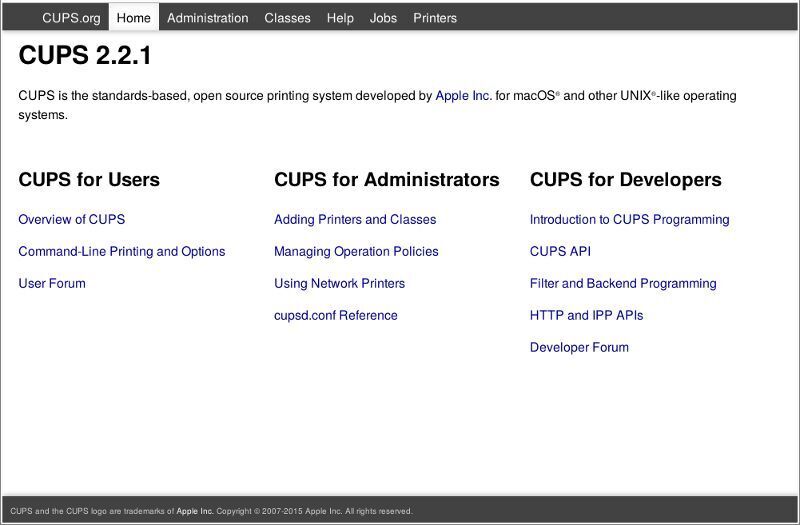Screen dimensions: 800x525
Task: Click Managing Operation Policies link
Action: click(356, 251)
